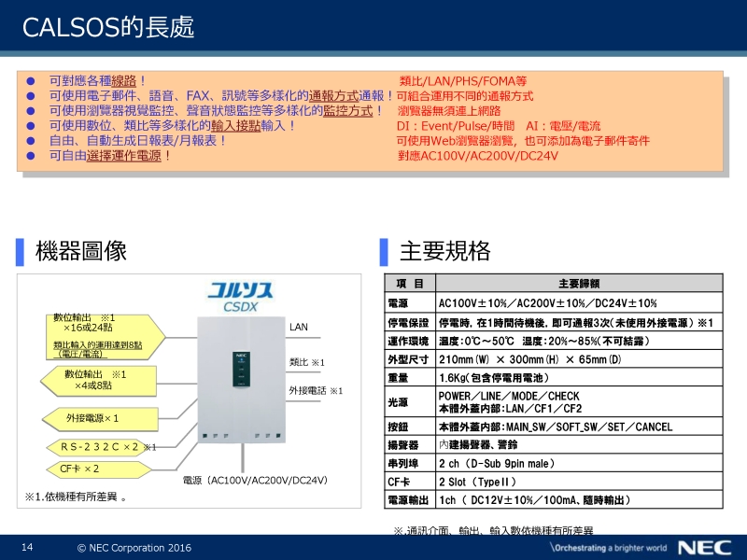Select the yellow 外接電源×1 arrow label
This screenshot has width=747, height=560.
point(100,418)
